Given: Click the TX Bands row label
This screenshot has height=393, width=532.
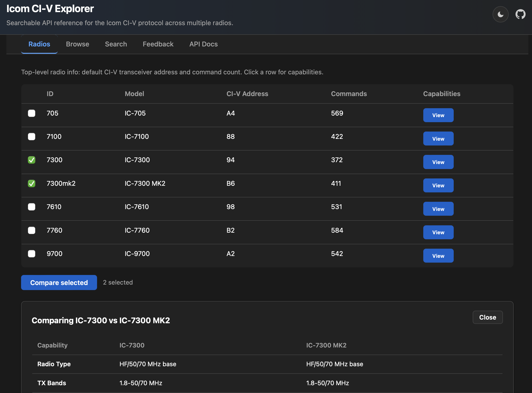Looking at the screenshot, I should [52, 383].
